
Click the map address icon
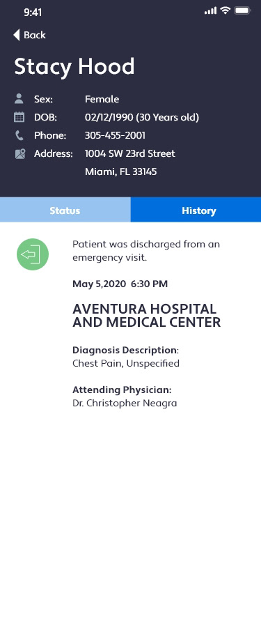coord(20,153)
